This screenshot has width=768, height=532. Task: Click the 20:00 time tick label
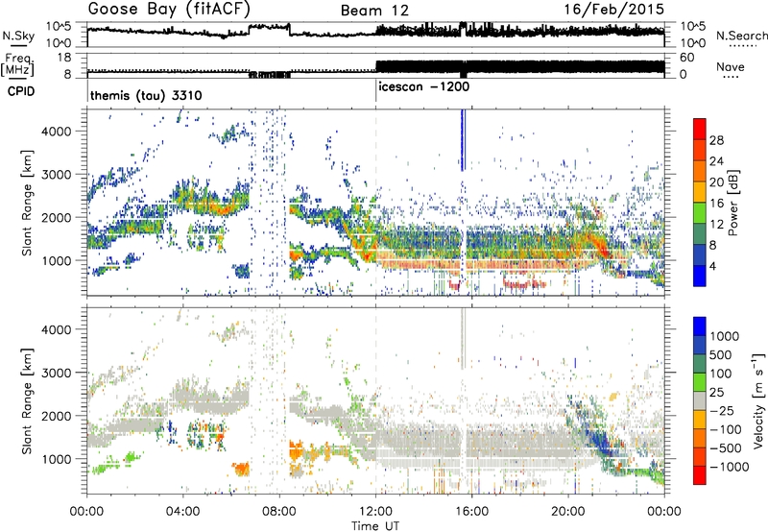coord(568,512)
